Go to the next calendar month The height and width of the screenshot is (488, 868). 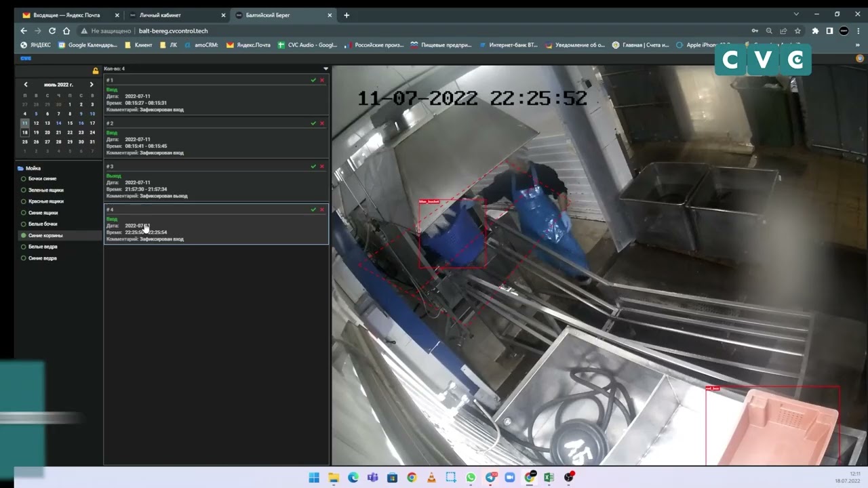[92, 85]
